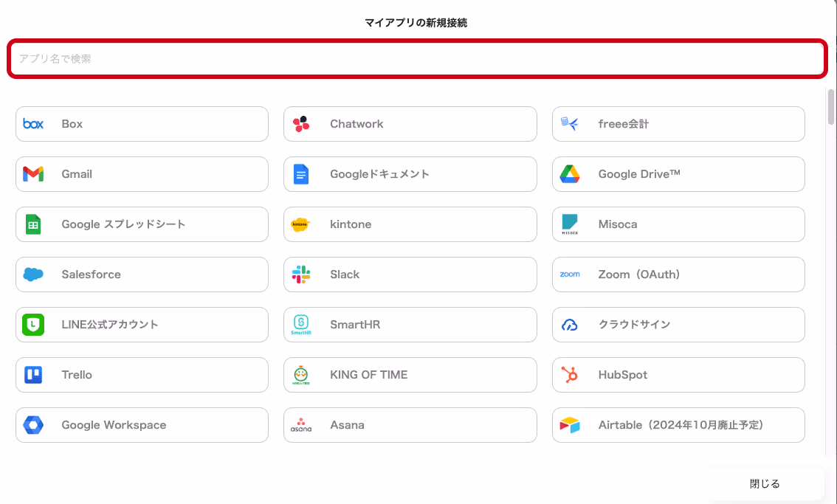Image resolution: width=837 pixels, height=504 pixels.
Task: Pick the Google スプレッドシート label text
Action: [x=123, y=224]
